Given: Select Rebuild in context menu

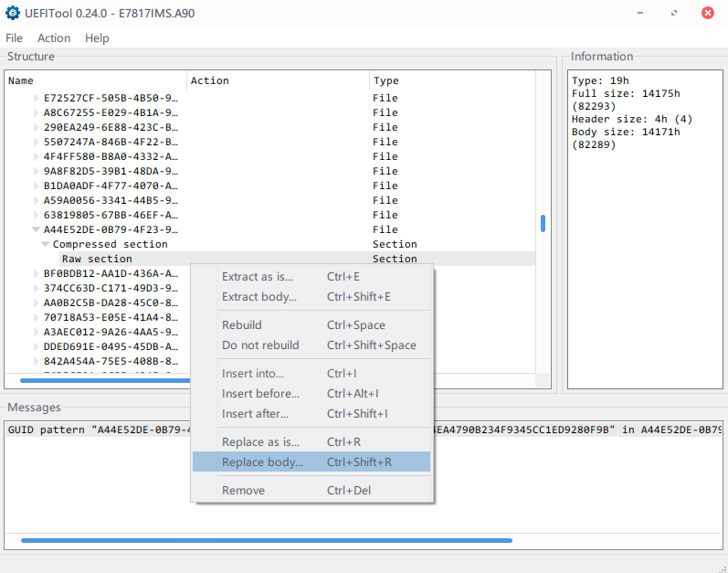Looking at the screenshot, I should (242, 325).
